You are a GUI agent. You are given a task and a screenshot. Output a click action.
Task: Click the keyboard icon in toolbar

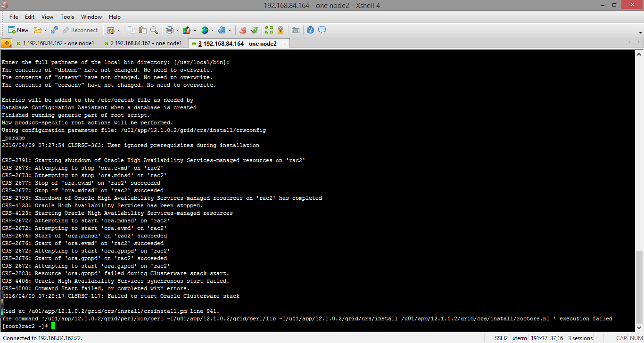pos(296,30)
